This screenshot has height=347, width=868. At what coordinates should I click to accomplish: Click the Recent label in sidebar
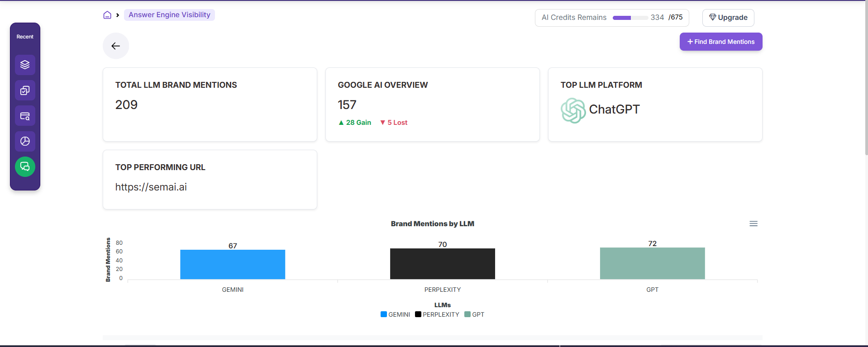pos(25,37)
